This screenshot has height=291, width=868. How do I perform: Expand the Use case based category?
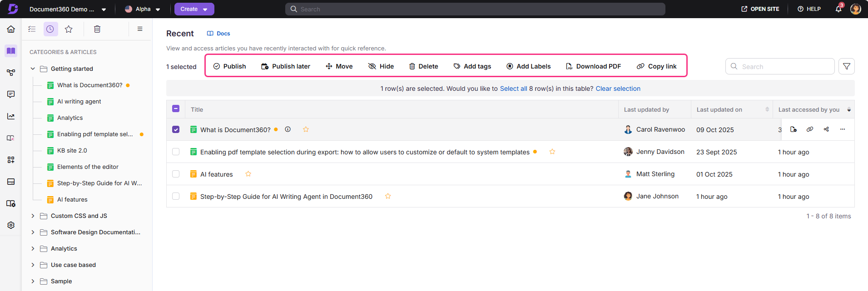point(33,265)
